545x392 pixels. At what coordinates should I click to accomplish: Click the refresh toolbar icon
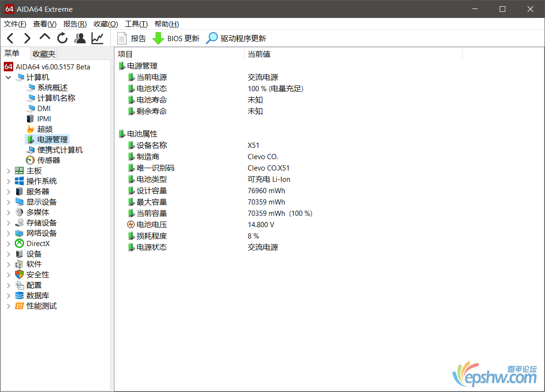pos(62,38)
